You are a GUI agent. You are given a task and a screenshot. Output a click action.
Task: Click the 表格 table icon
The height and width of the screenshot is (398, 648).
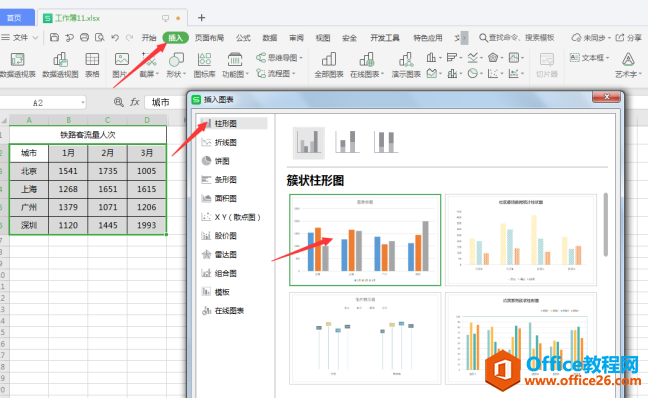coord(92,65)
